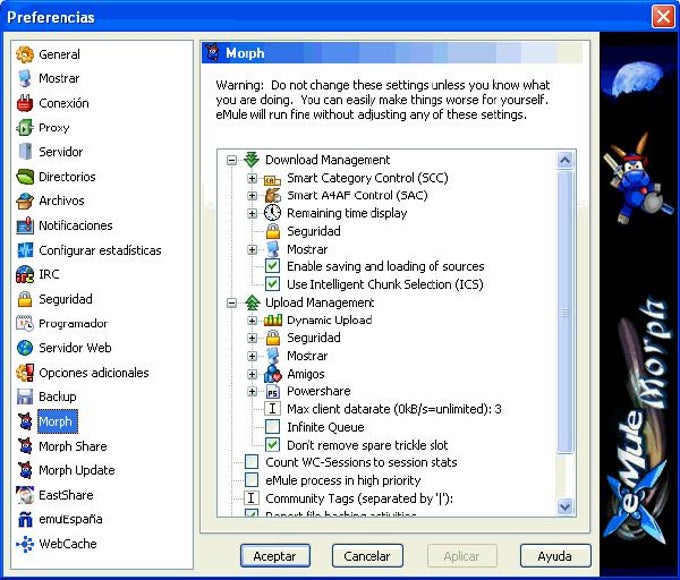The image size is (680, 580).
Task: Expand the Dynamic Upload node
Action: [252, 321]
